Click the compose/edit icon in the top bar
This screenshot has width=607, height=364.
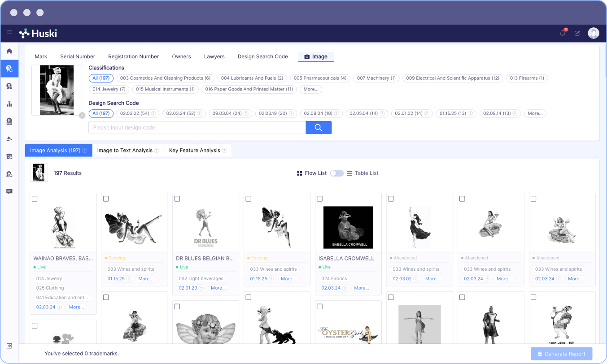(x=577, y=33)
